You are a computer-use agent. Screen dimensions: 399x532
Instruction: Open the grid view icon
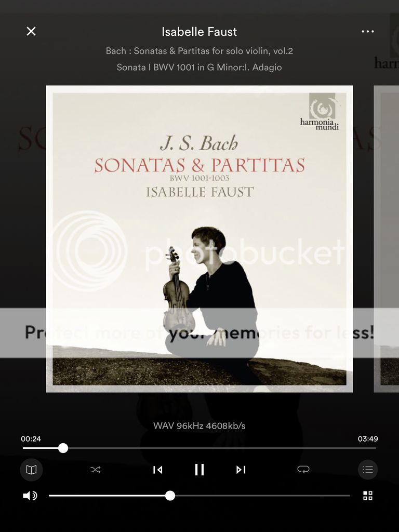(x=368, y=495)
